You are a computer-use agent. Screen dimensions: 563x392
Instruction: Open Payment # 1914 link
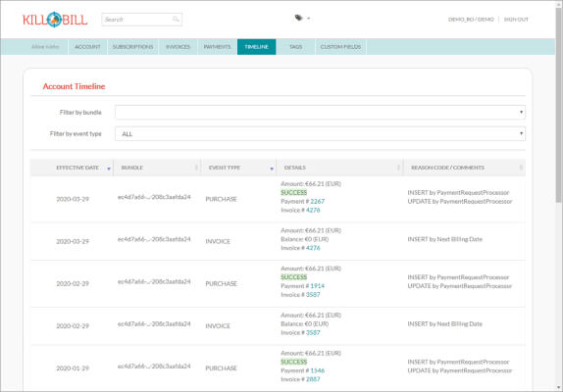coord(318,286)
